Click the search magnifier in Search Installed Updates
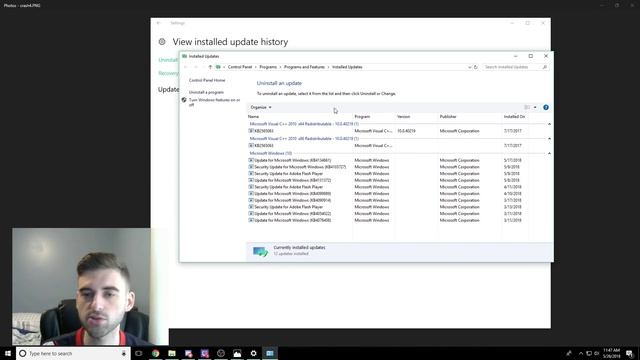 (x=544, y=67)
